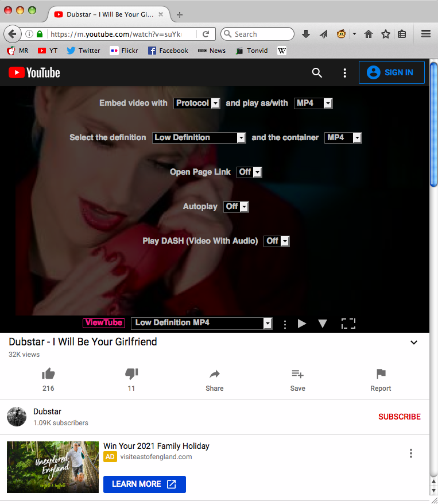Share the video
438x504 pixels.
tap(215, 380)
